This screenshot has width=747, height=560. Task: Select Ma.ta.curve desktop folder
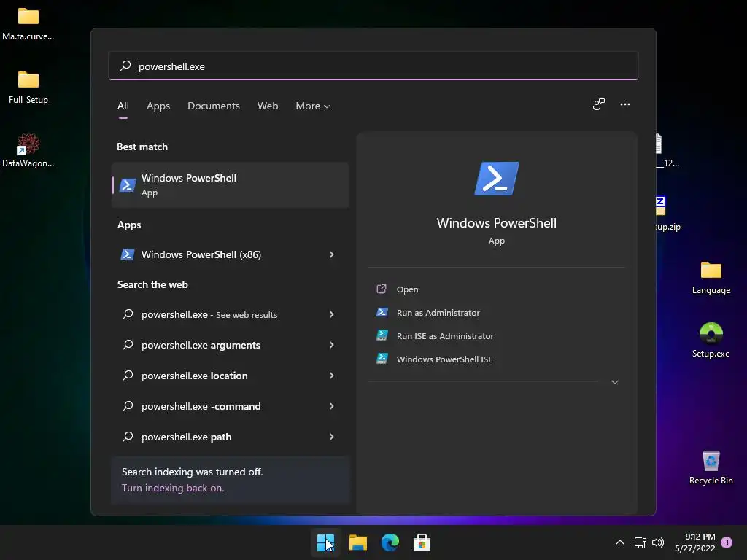pos(28,24)
